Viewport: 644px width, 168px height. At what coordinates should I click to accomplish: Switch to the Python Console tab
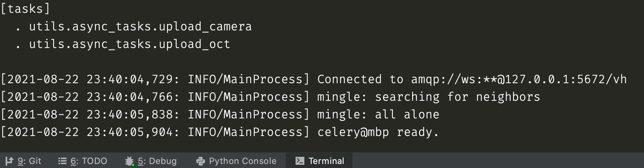(236, 161)
